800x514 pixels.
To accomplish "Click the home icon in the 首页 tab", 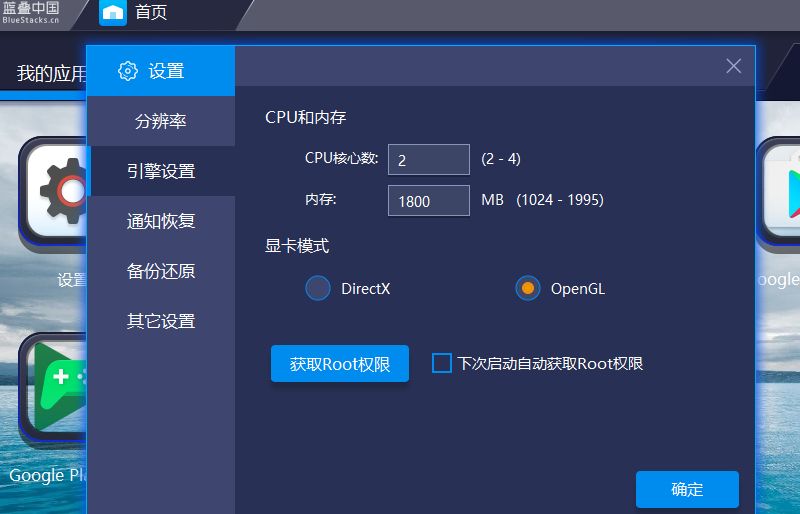I will tap(113, 13).
